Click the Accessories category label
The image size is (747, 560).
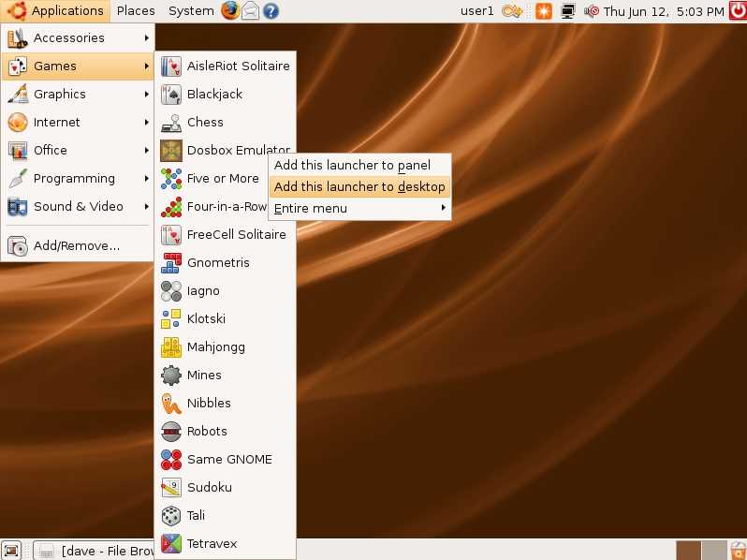[x=68, y=37]
